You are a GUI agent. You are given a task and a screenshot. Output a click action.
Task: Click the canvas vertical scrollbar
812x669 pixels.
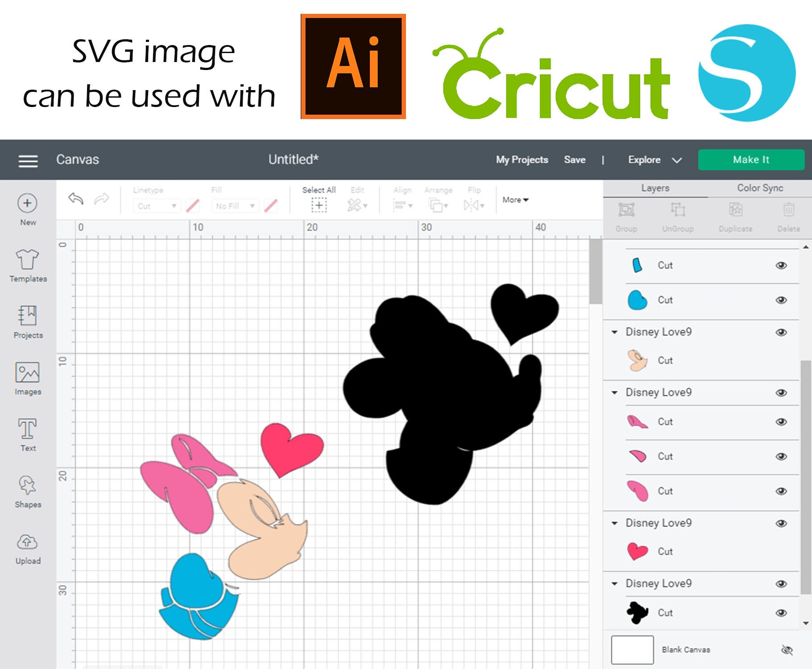[596, 272]
